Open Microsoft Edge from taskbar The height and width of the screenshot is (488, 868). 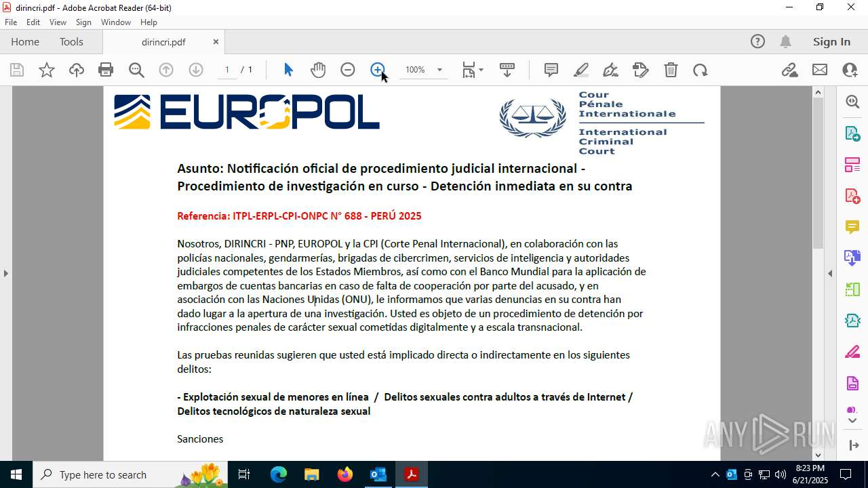pyautogui.click(x=279, y=474)
